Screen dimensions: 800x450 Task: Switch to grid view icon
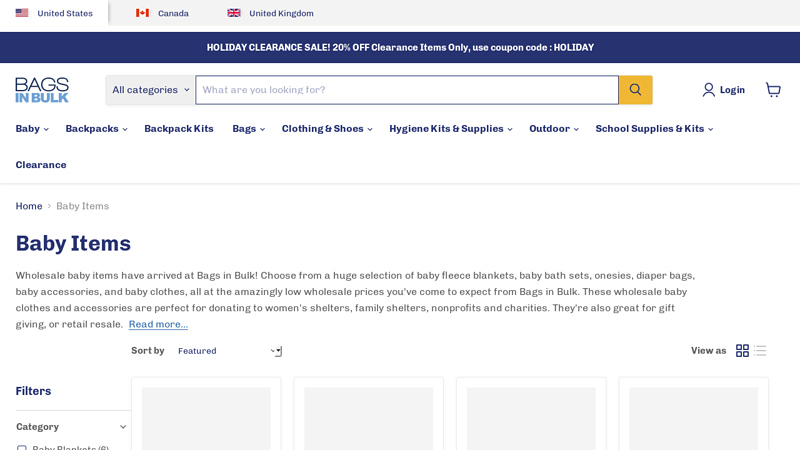click(742, 351)
